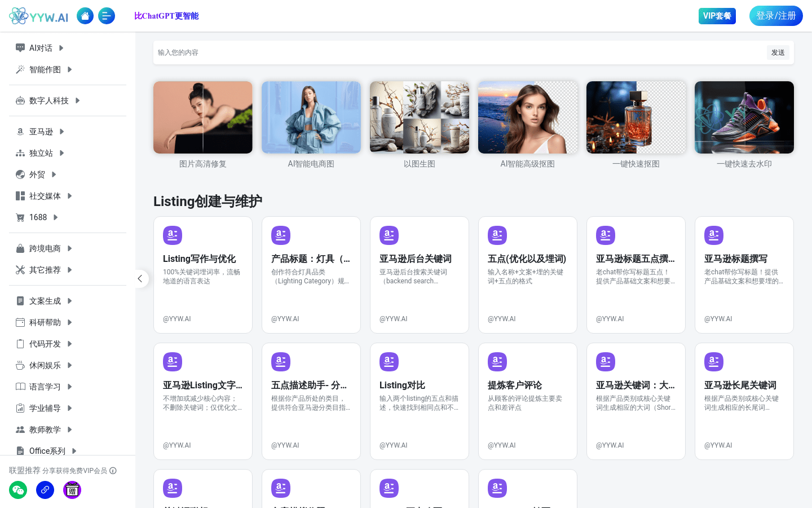
Task: Copy the referral link with blue link icon
Action: point(45,490)
